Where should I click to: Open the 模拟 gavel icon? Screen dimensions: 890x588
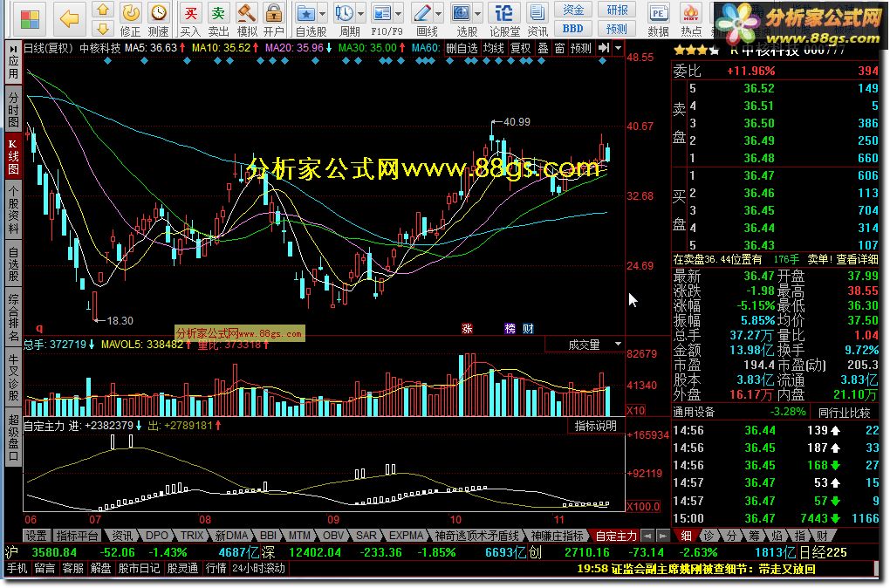pos(246,12)
